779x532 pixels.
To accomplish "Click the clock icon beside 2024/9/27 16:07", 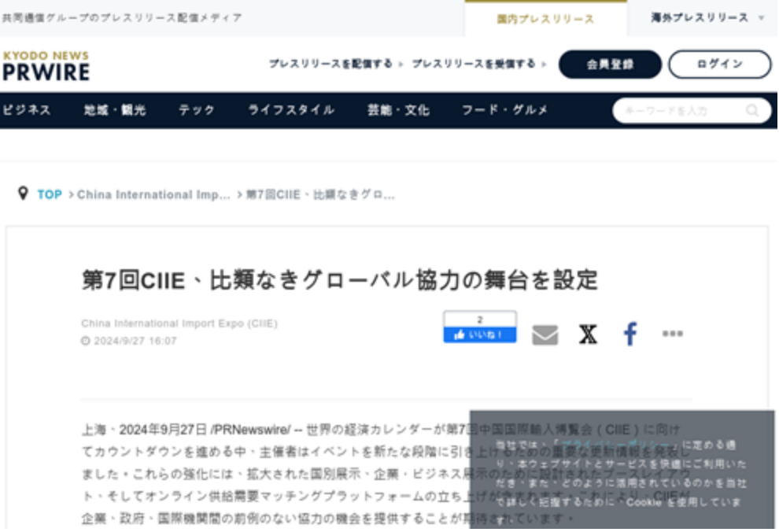I will click(x=86, y=341).
